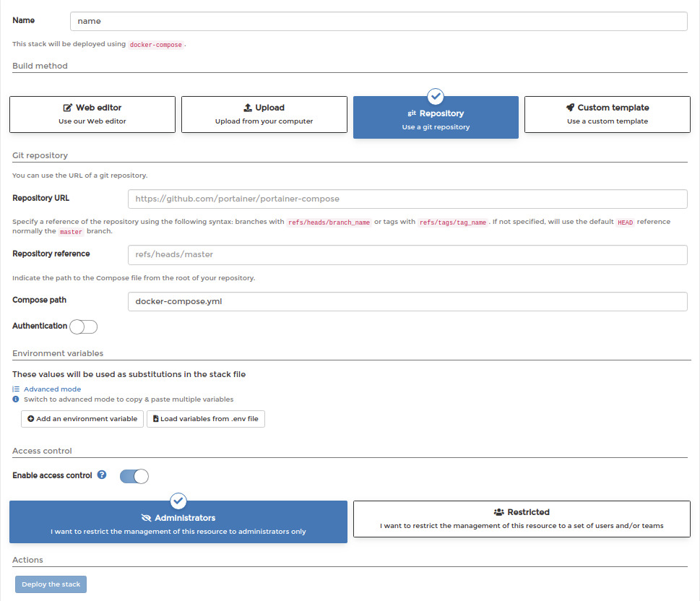This screenshot has width=700, height=601.
Task: Click the Repository reference label
Action: coord(51,254)
